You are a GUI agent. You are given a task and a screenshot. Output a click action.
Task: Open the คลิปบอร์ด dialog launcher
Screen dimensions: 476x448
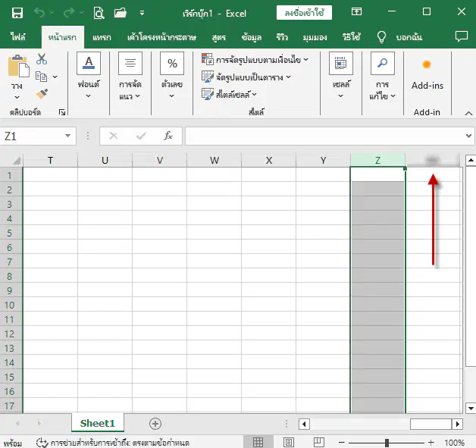click(62, 113)
